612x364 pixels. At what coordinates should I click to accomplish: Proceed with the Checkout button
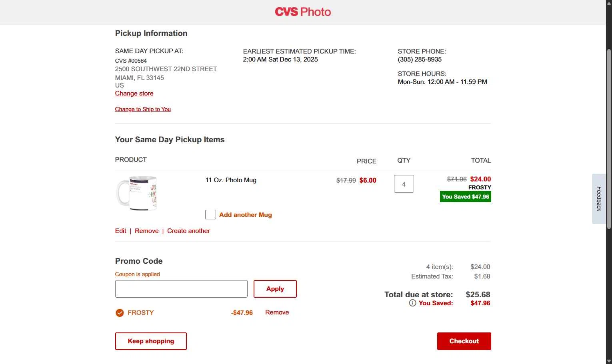click(x=464, y=341)
